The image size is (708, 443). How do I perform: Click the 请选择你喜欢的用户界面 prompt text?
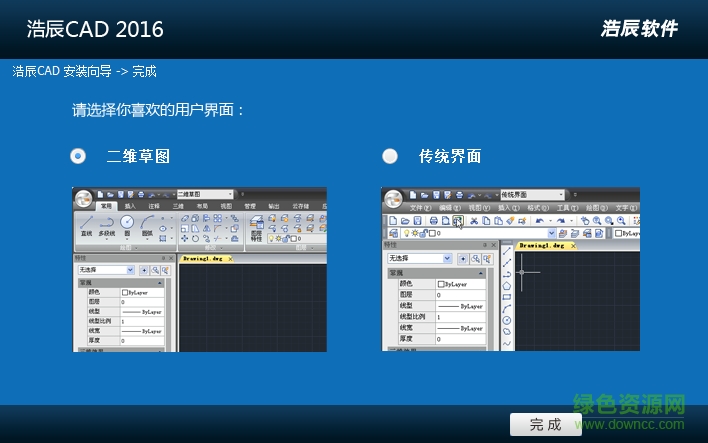click(158, 110)
